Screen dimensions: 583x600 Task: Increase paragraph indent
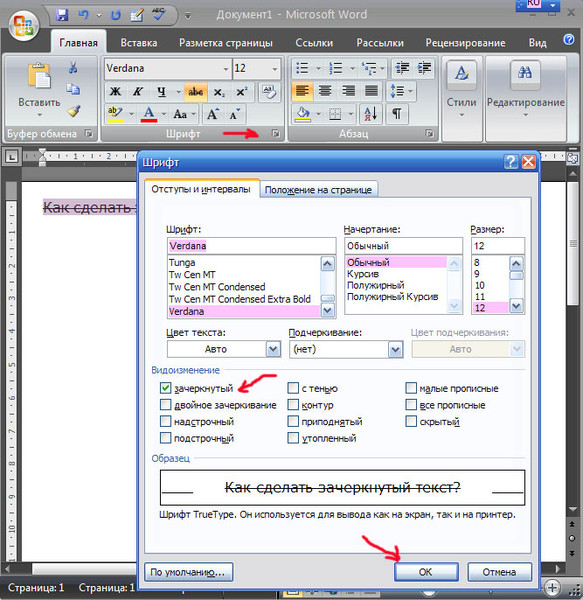(x=424, y=68)
